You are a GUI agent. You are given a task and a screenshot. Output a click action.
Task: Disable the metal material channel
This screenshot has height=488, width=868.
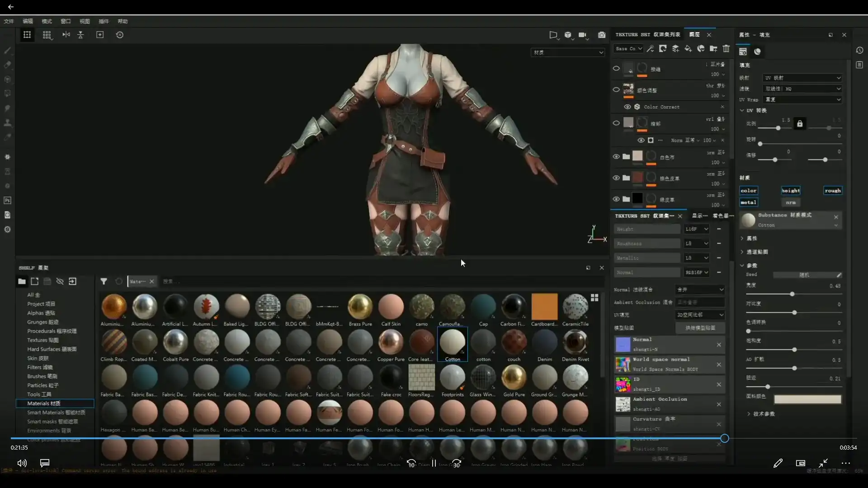pos(748,202)
